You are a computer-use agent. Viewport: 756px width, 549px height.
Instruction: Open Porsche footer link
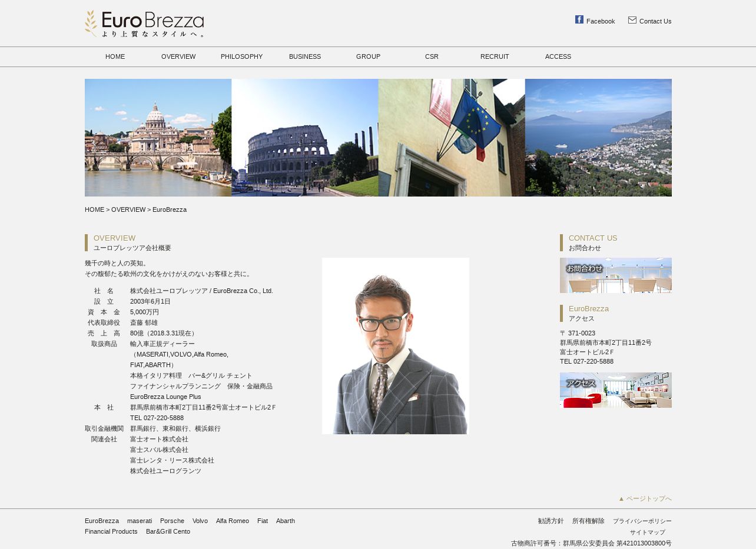[172, 521]
